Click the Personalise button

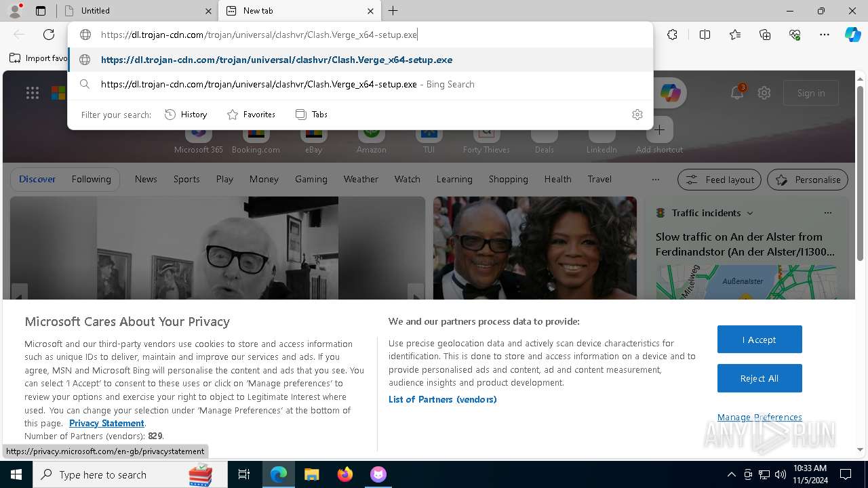pyautogui.click(x=808, y=180)
